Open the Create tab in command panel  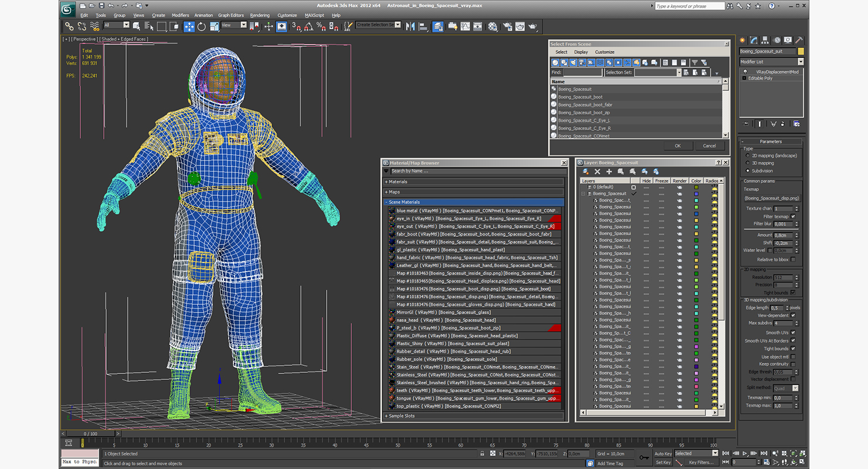click(x=742, y=40)
